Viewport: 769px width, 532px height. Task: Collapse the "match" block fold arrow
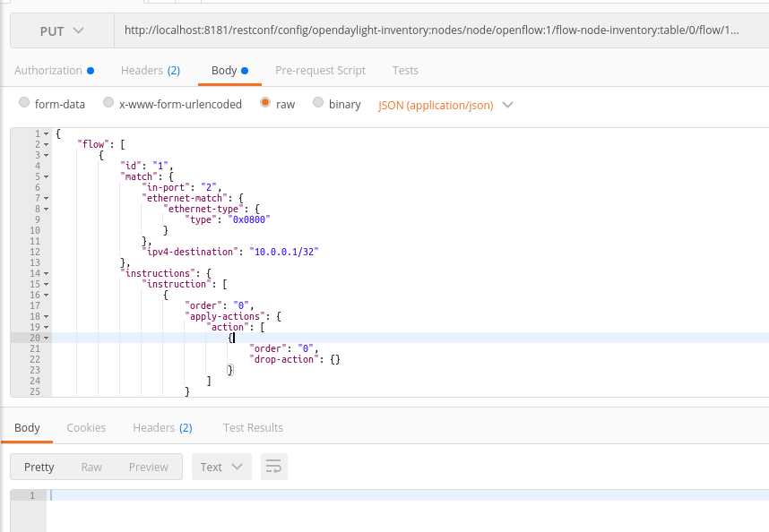[x=47, y=176]
